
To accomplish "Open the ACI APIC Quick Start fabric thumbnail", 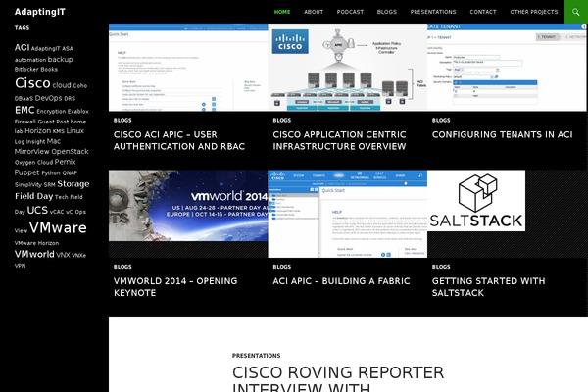I will [x=348, y=214].
